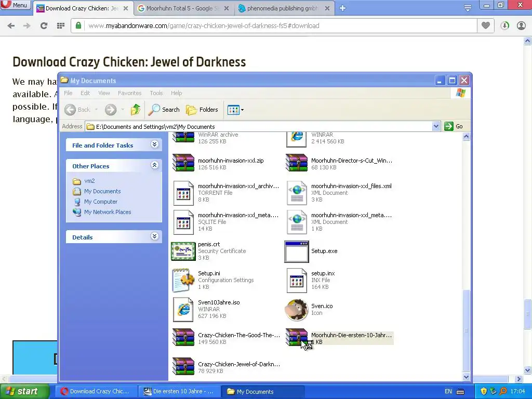The width and height of the screenshot is (532, 399).
Task: Select the penis.crt security certificate icon
Action: coord(183,251)
